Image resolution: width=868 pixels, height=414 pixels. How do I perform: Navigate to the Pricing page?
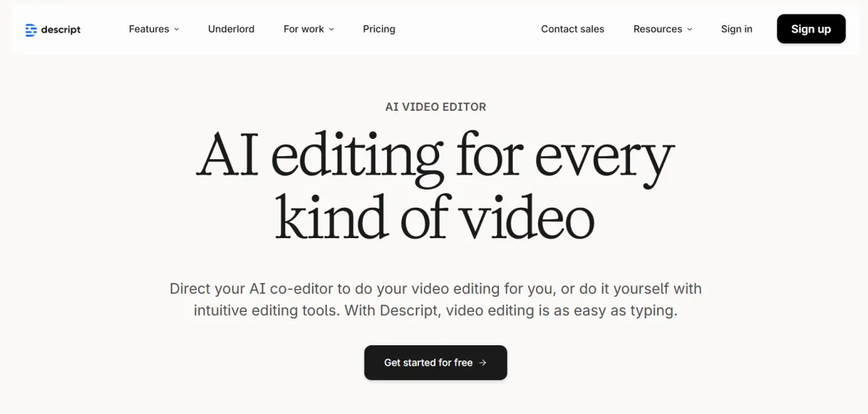click(379, 29)
